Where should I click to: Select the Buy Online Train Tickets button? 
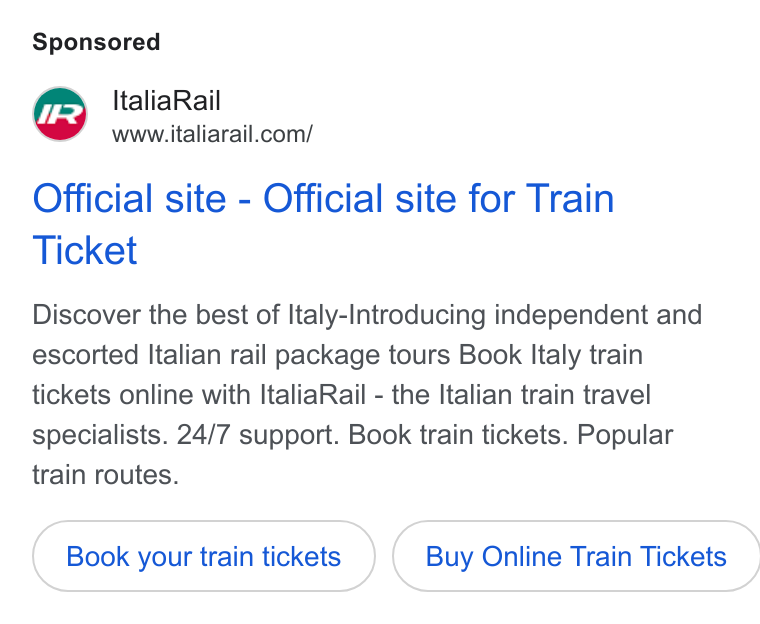(x=576, y=556)
